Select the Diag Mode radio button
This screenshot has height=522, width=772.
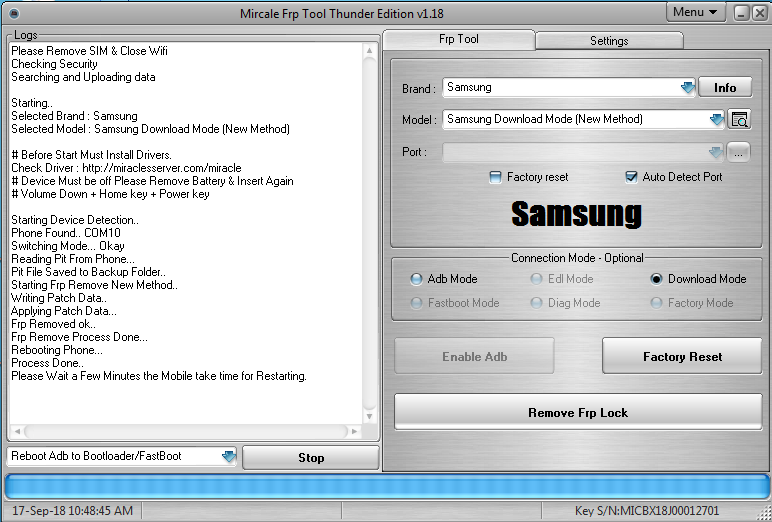click(536, 303)
